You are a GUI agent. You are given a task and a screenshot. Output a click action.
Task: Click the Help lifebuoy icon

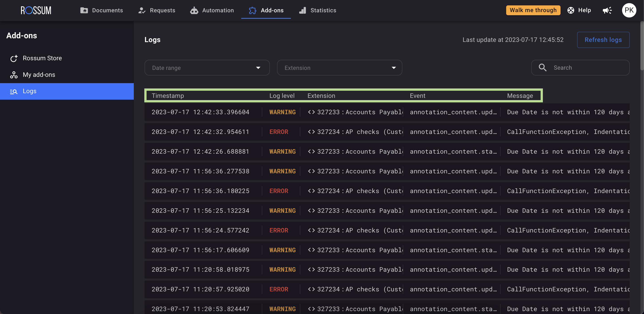coord(571,10)
